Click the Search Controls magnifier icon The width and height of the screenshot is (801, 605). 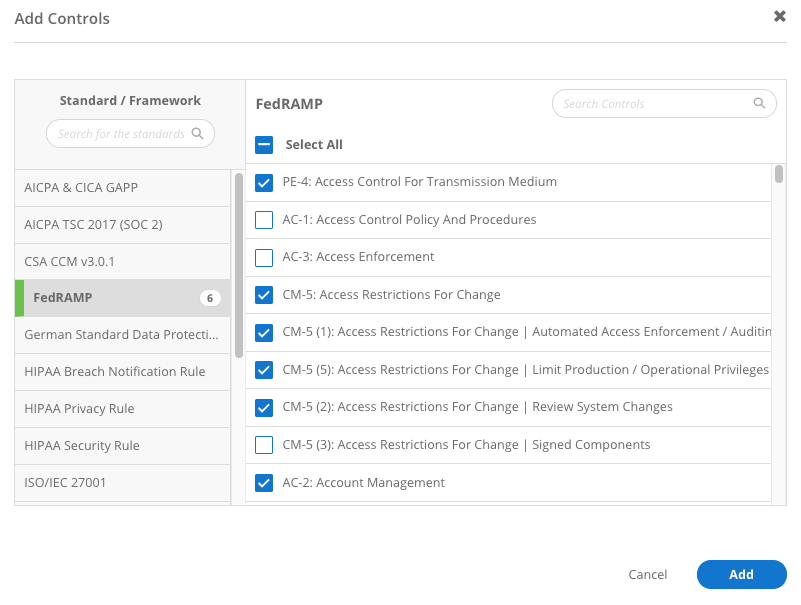click(760, 103)
